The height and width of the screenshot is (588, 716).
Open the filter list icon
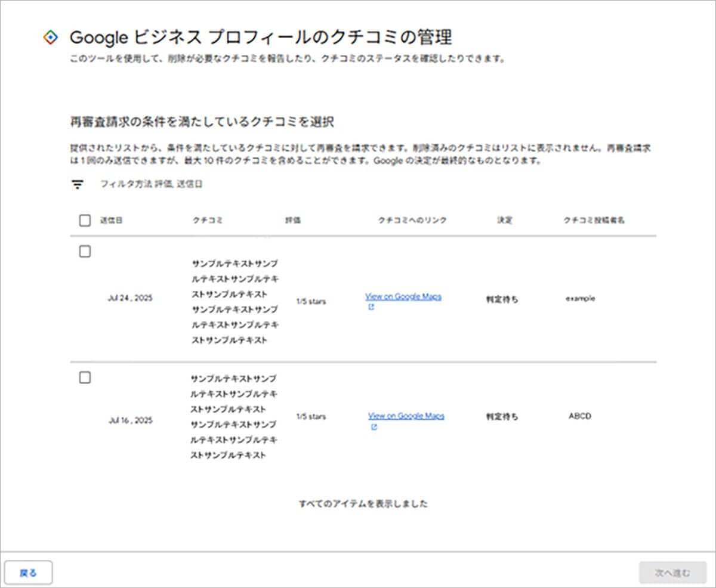click(77, 185)
